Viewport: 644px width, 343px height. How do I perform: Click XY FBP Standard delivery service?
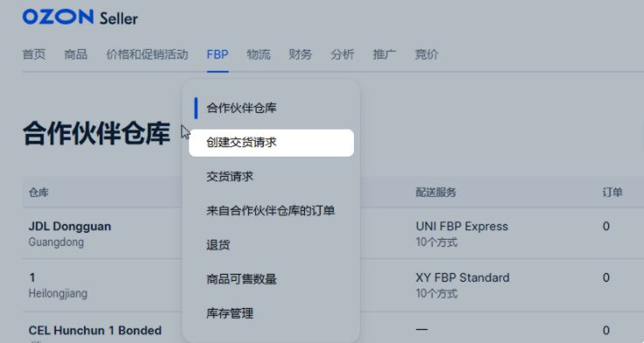pos(462,278)
